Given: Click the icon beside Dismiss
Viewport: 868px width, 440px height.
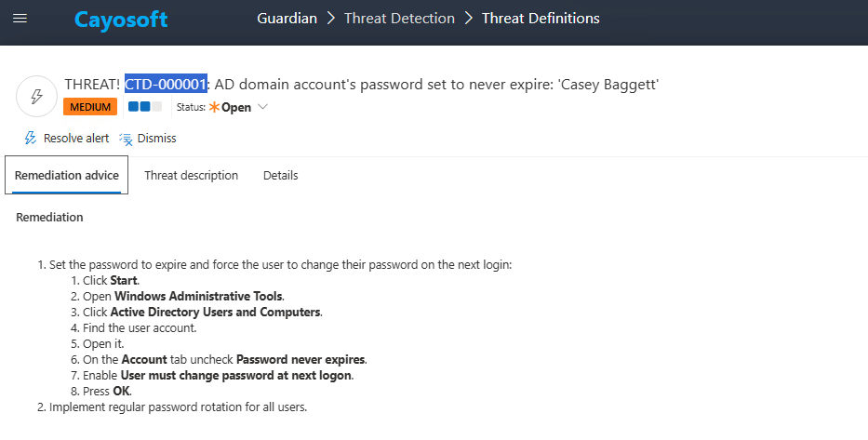Looking at the screenshot, I should click(x=127, y=139).
